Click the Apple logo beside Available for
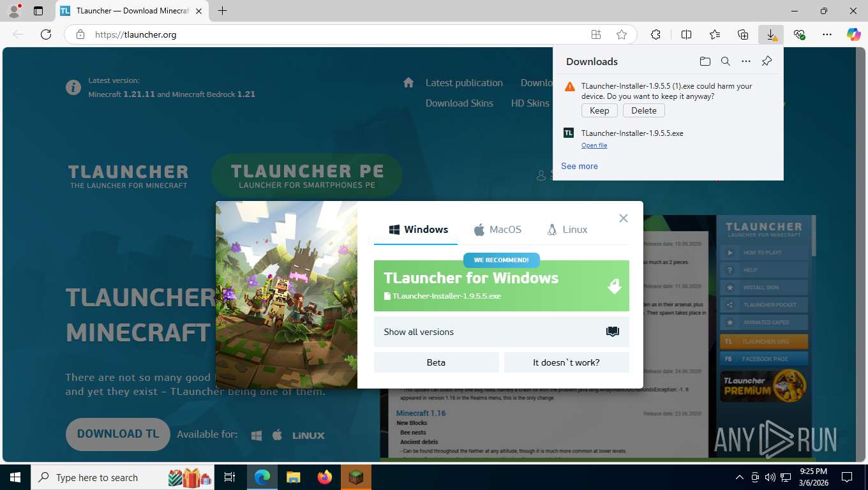The image size is (868, 490). coord(277,435)
